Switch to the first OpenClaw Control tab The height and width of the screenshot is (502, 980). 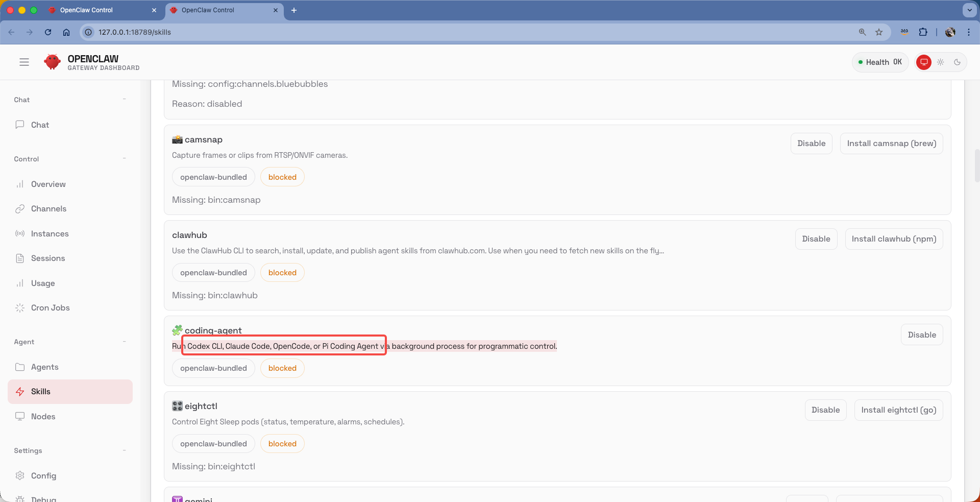86,10
